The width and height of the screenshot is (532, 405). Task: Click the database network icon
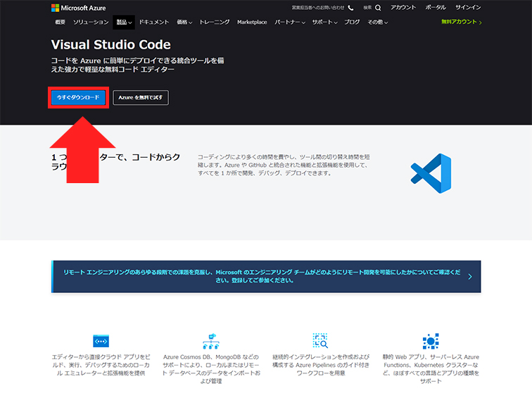pyautogui.click(x=211, y=341)
